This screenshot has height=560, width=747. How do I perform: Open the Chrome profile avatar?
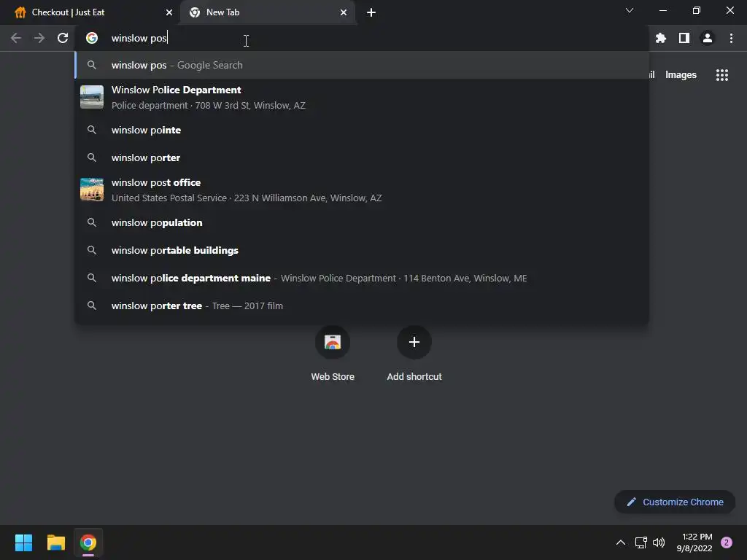[x=708, y=38]
